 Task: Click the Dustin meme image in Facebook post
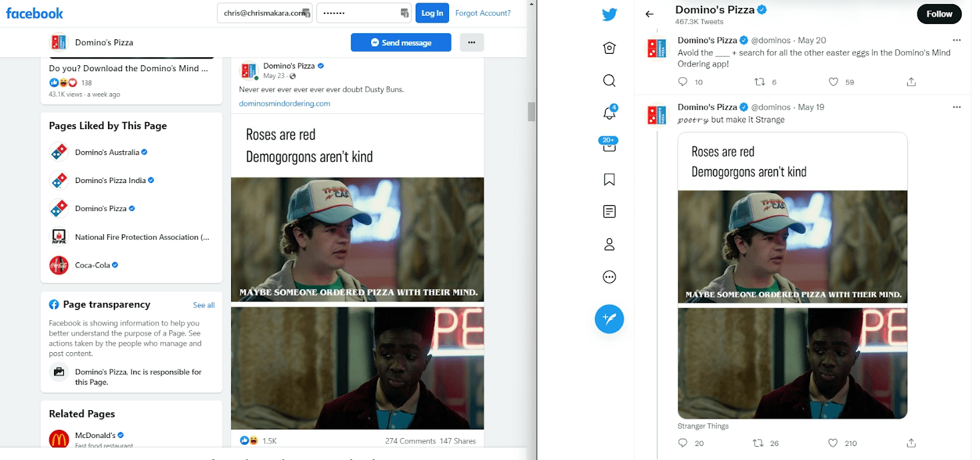click(358, 240)
